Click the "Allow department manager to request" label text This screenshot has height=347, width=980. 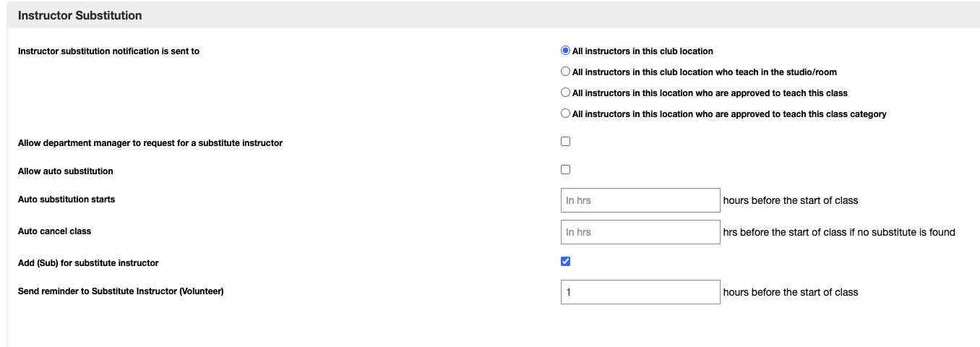coord(150,143)
